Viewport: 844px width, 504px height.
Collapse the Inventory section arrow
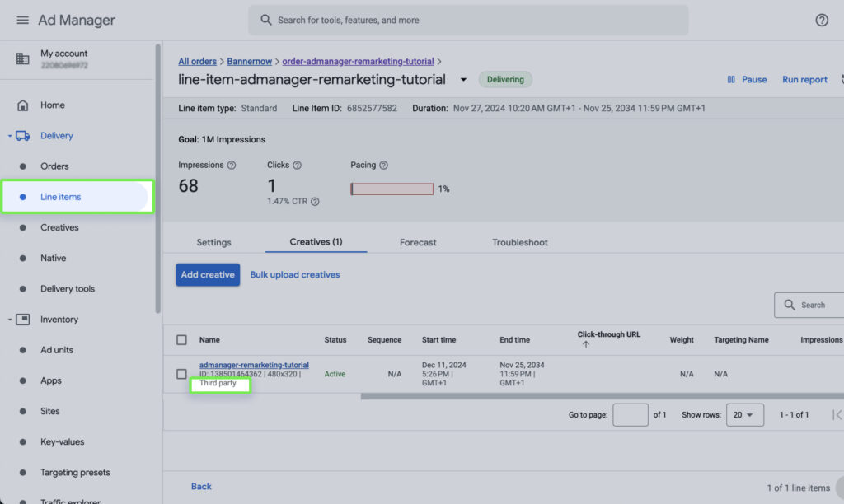(x=9, y=319)
